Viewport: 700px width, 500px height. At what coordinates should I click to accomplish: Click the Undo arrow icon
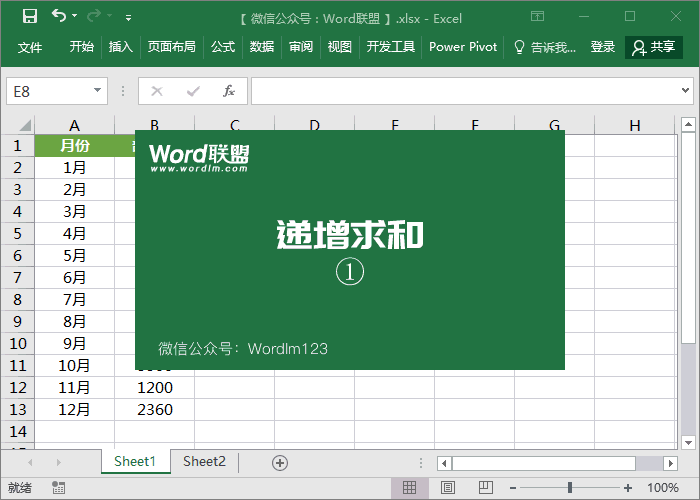click(59, 17)
